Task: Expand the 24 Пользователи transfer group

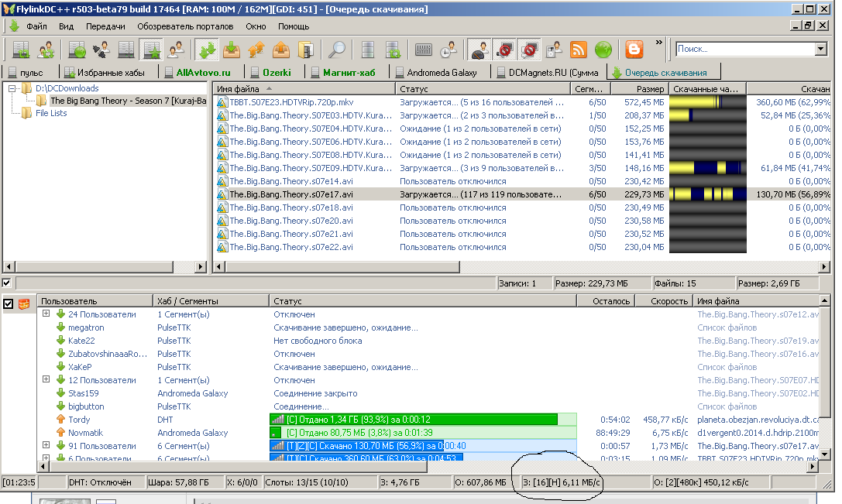Action: click(46, 314)
